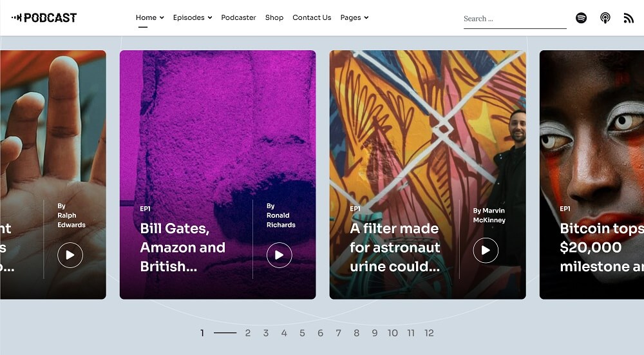Open the Spotify icon link
This screenshot has width=644, height=355.
pyautogui.click(x=581, y=18)
